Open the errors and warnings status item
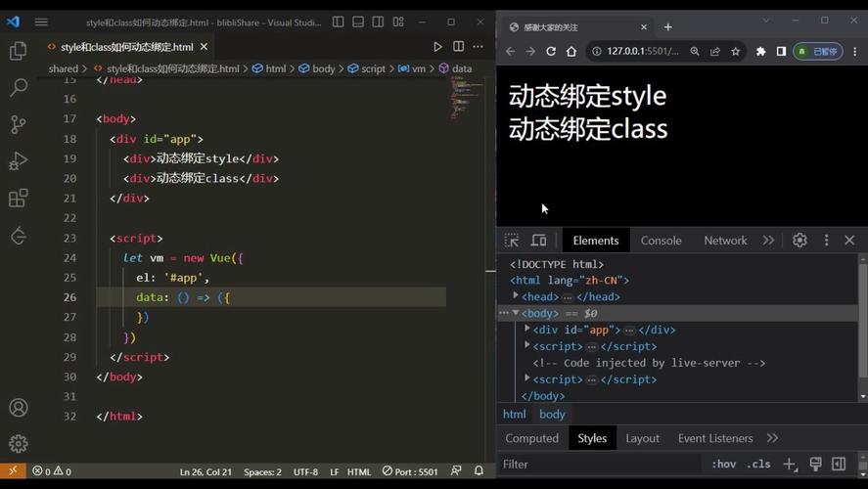 point(52,471)
